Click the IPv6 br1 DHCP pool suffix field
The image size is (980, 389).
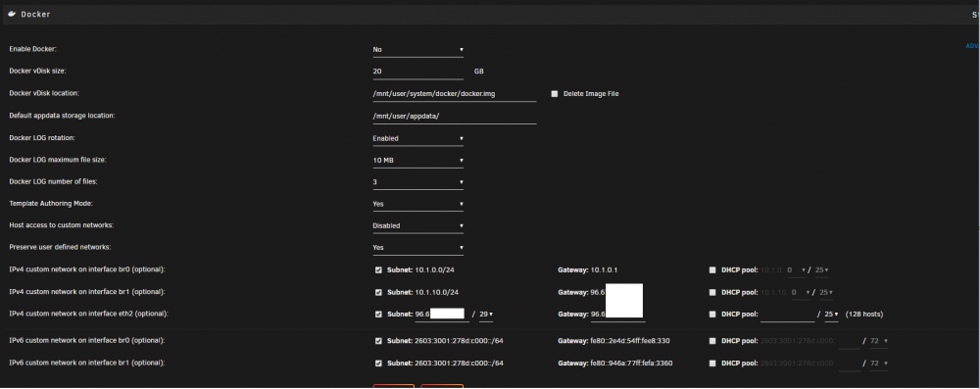[850, 364]
